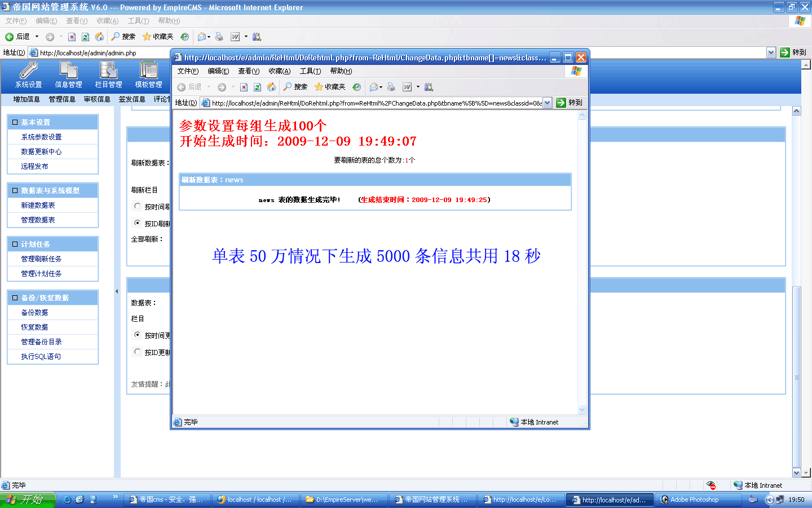This screenshot has height=508, width=812.
Task: Expand the popup address bar dropdown
Action: [x=547, y=103]
